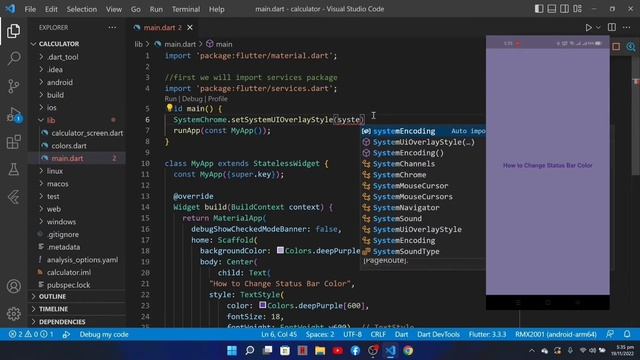This screenshot has height=360, width=640.
Task: Open File Explorer from taskbar
Action: click(x=320, y=351)
